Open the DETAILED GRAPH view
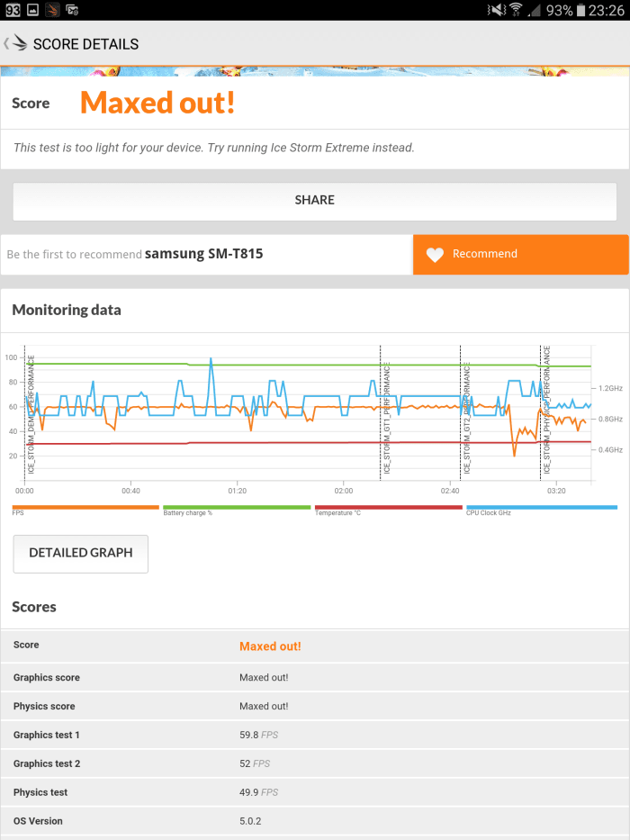Viewport: 630px width, 840px height. pos(80,554)
